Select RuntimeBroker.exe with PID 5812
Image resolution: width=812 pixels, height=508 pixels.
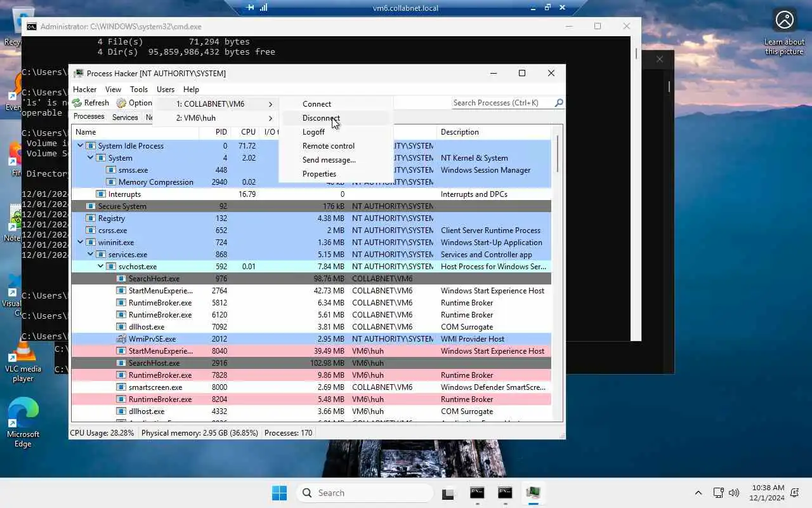(311, 303)
